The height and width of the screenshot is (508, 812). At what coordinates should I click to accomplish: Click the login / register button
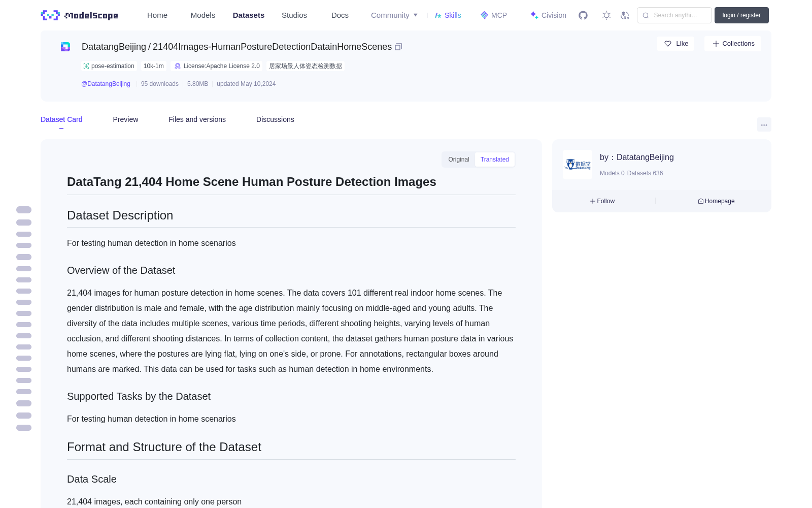(x=741, y=15)
